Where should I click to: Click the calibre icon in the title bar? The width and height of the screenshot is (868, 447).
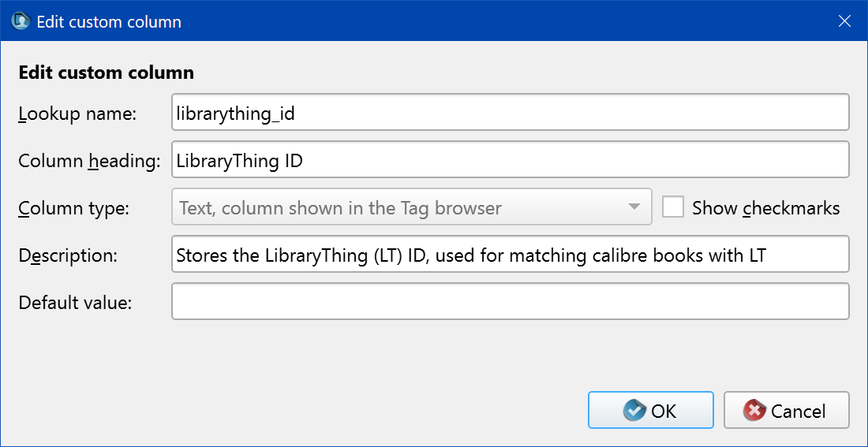tap(21, 21)
